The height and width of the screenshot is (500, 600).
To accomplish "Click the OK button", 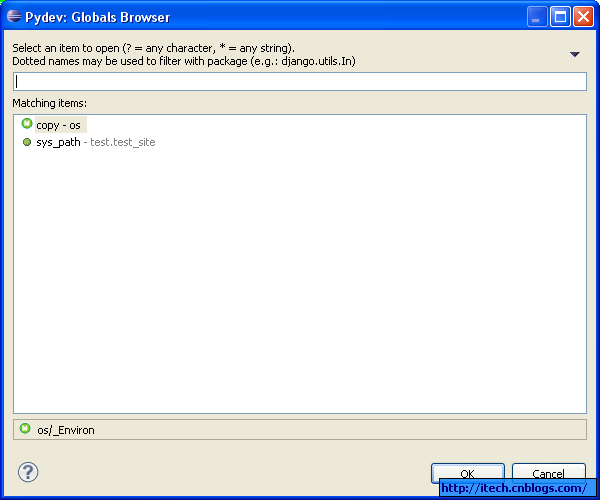I will [467, 474].
